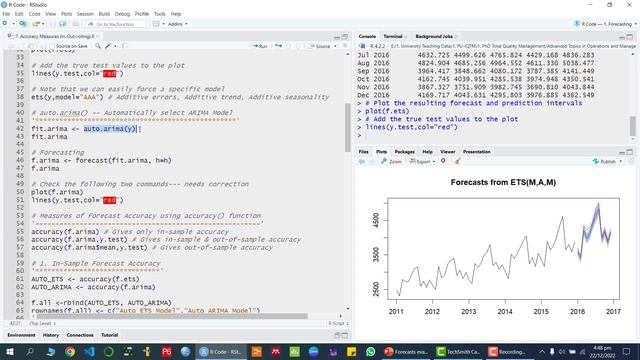Click the Windows Start button

pyautogui.click(x=9, y=351)
